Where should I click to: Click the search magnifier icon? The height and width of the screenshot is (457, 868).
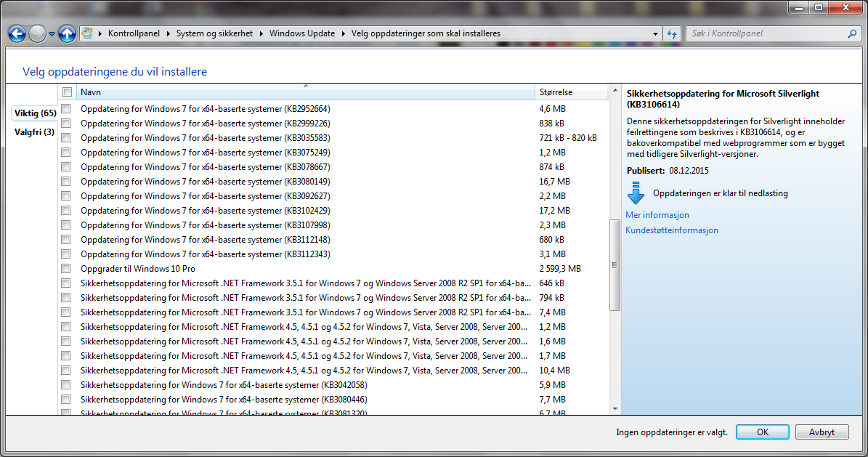[852, 34]
